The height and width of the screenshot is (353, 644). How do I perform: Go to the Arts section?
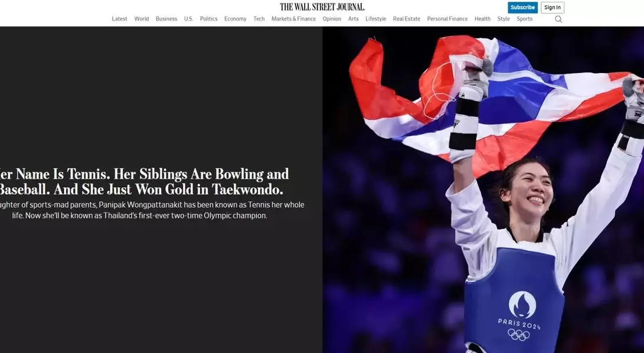(x=353, y=19)
